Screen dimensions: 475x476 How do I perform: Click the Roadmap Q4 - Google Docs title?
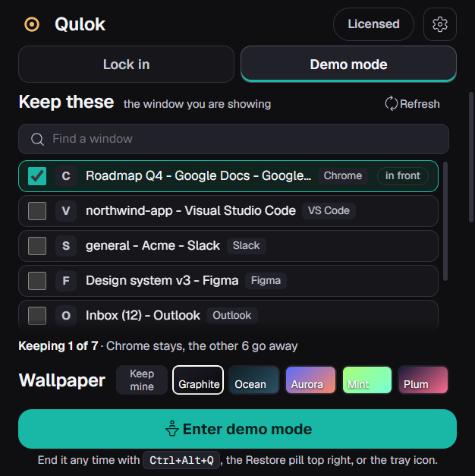tap(199, 176)
